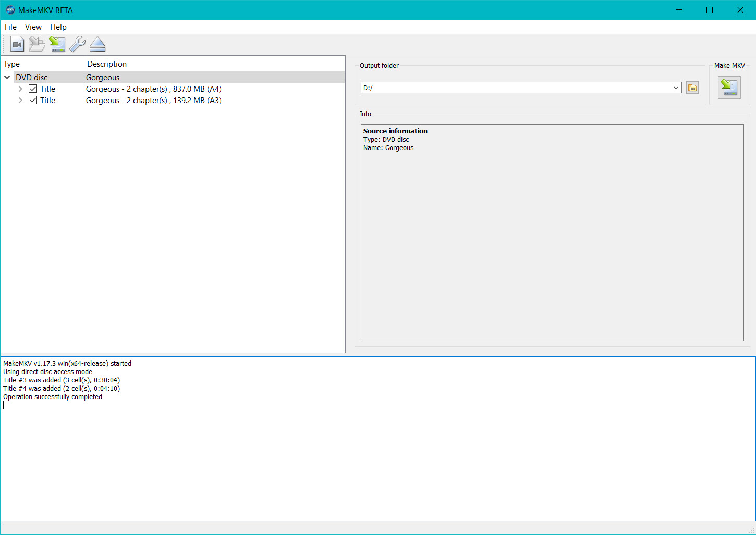Click log line 'Using direct disc access mode'
Screen dimensions: 756x535
pyautogui.click(x=47, y=372)
